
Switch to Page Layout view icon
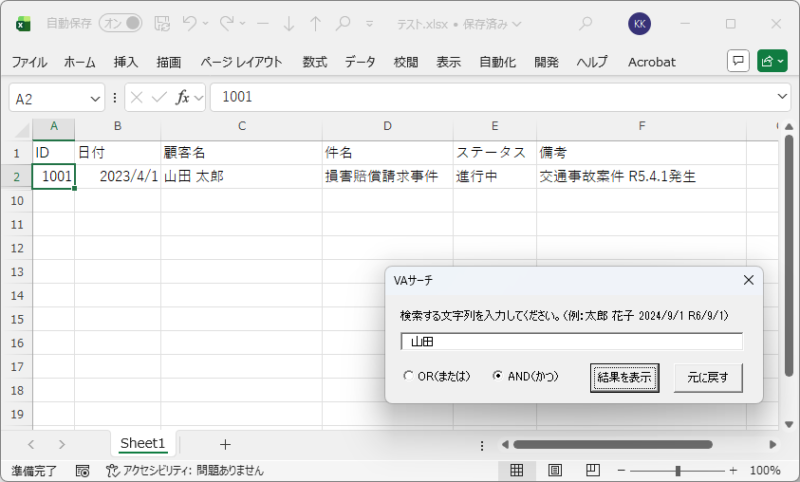pyautogui.click(x=554, y=470)
